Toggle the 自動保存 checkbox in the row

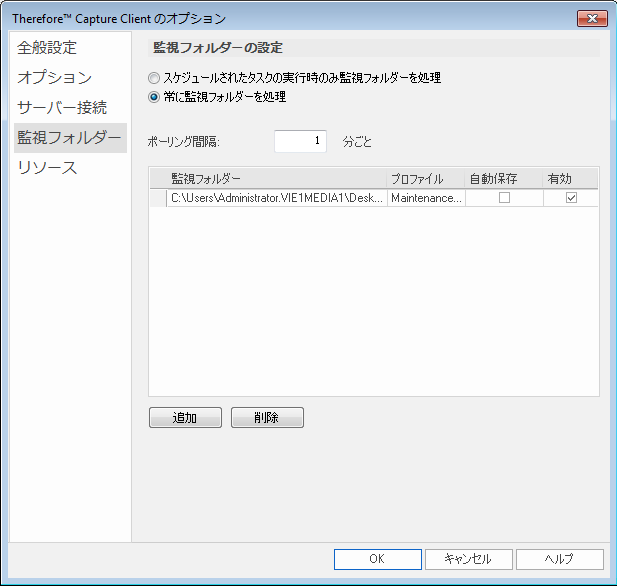(x=504, y=198)
